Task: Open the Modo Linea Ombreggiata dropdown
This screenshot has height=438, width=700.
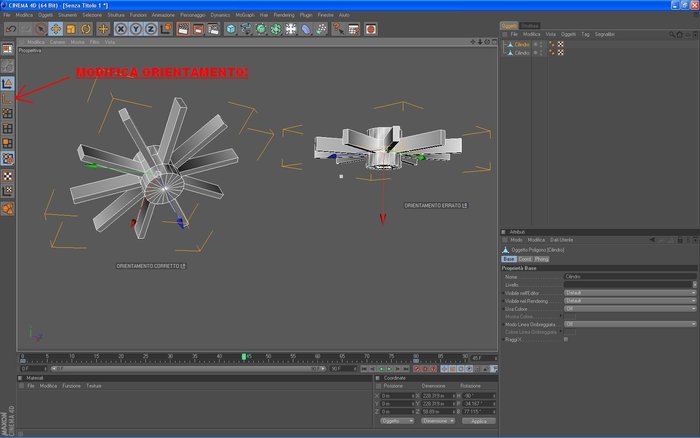Action: (x=629, y=324)
